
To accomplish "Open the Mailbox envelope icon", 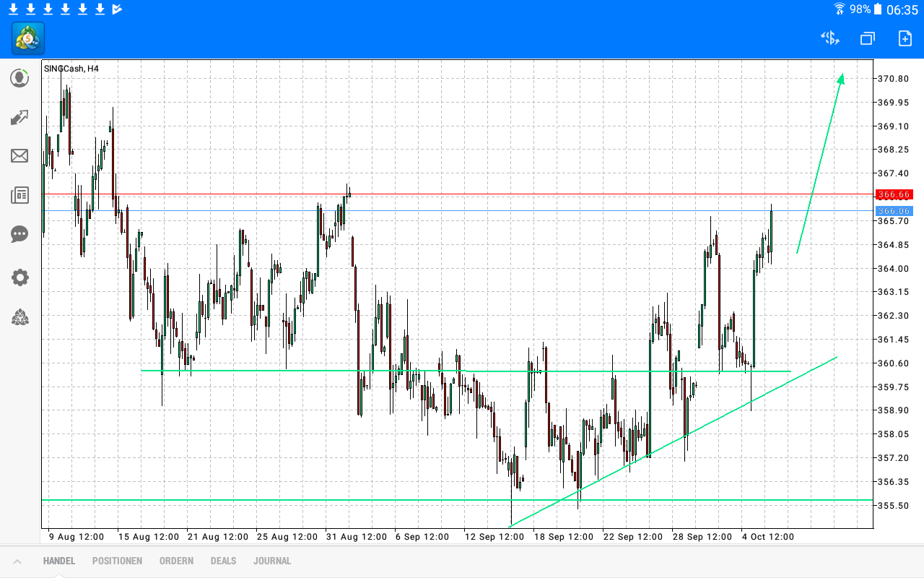I will pos(19,156).
